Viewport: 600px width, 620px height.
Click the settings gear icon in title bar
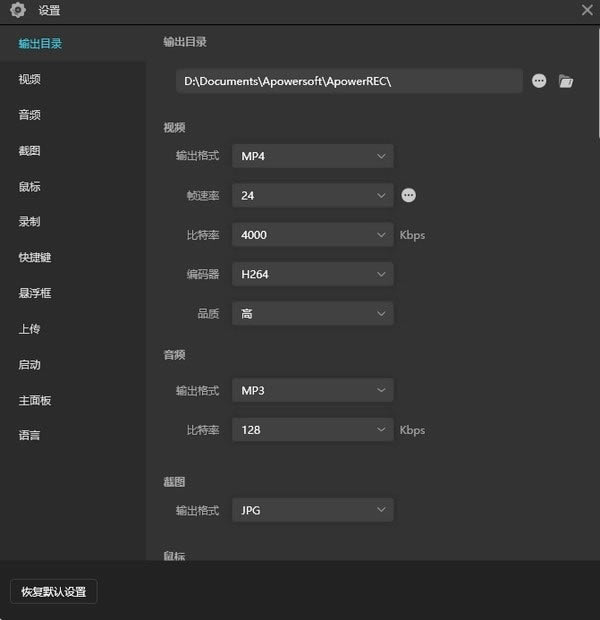[17, 11]
